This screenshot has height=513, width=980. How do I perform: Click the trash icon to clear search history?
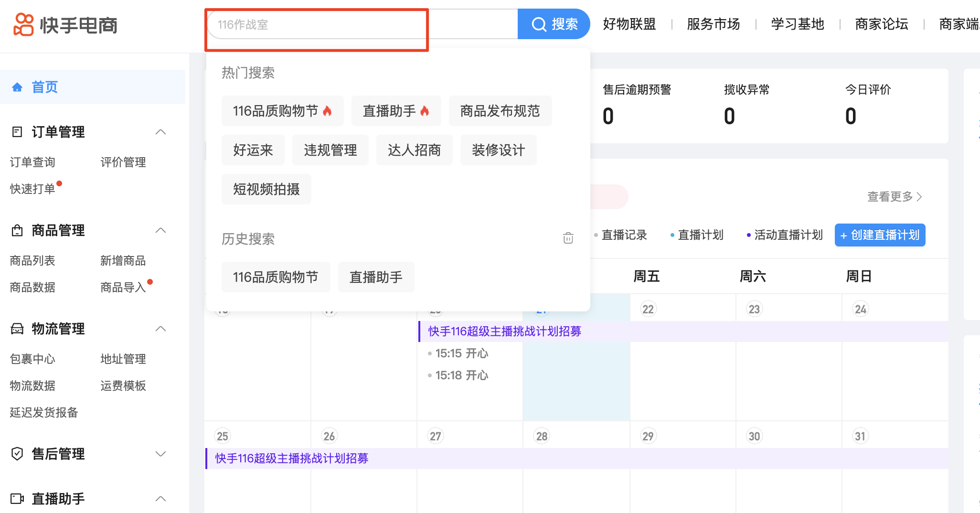pos(568,238)
